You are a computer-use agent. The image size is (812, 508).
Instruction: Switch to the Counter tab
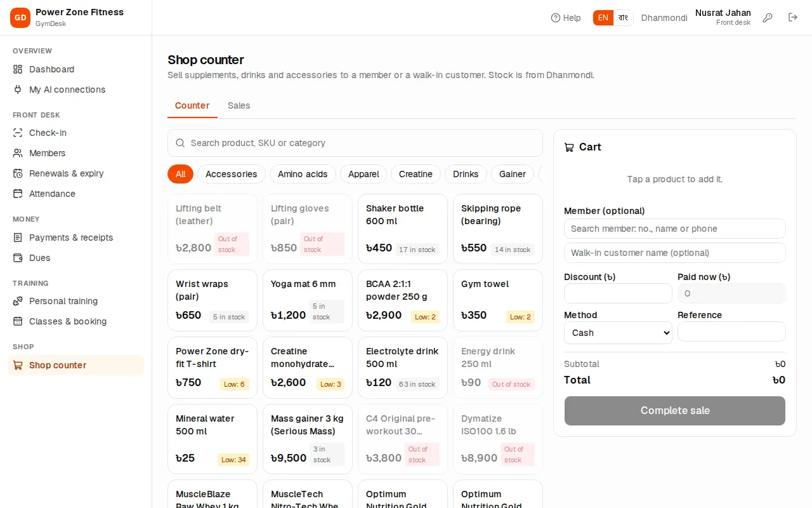[x=192, y=105]
